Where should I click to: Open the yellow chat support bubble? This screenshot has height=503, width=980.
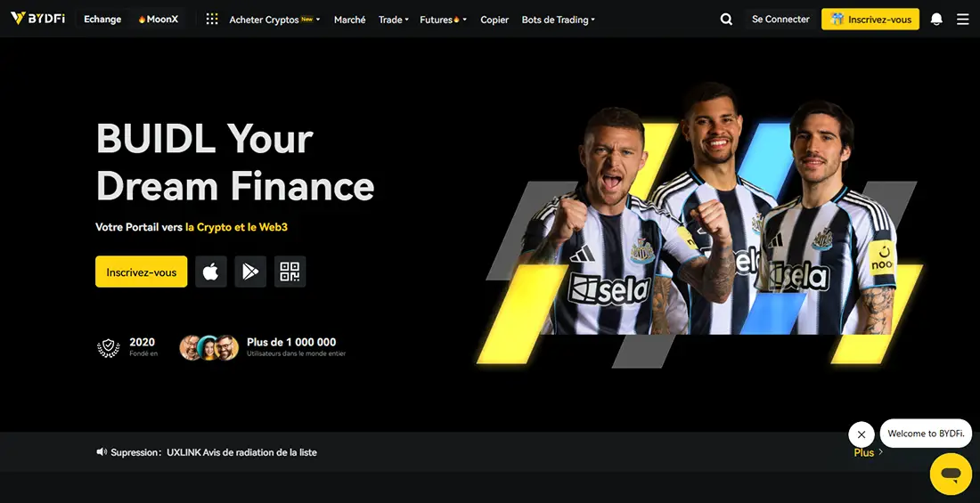click(x=951, y=474)
